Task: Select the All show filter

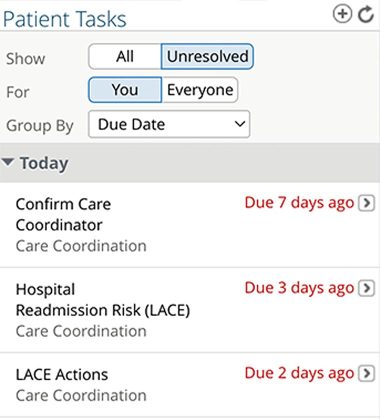Action: 125,56
